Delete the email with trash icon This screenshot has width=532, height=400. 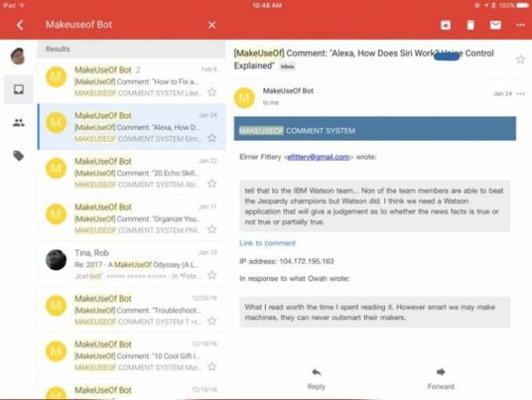(x=470, y=24)
